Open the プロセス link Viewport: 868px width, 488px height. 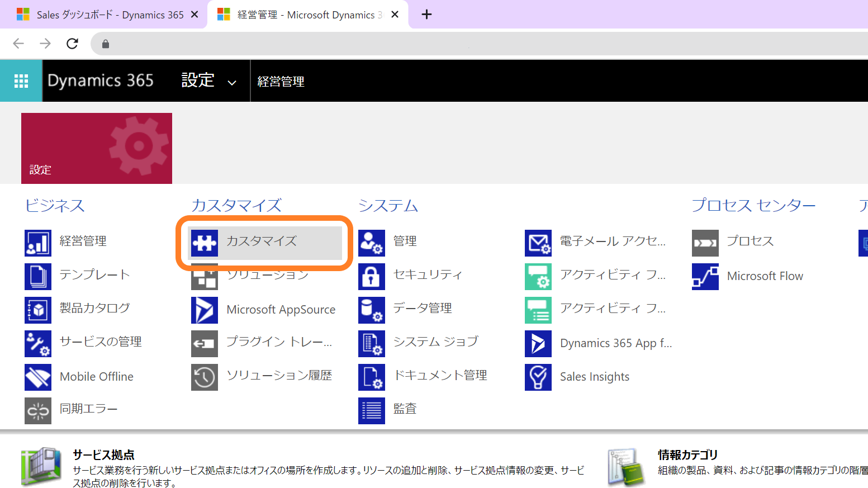point(750,241)
